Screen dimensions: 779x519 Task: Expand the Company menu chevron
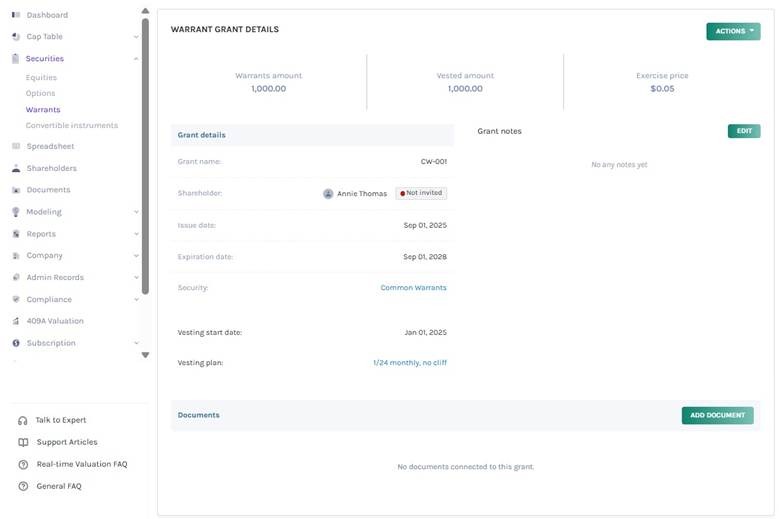coord(136,256)
